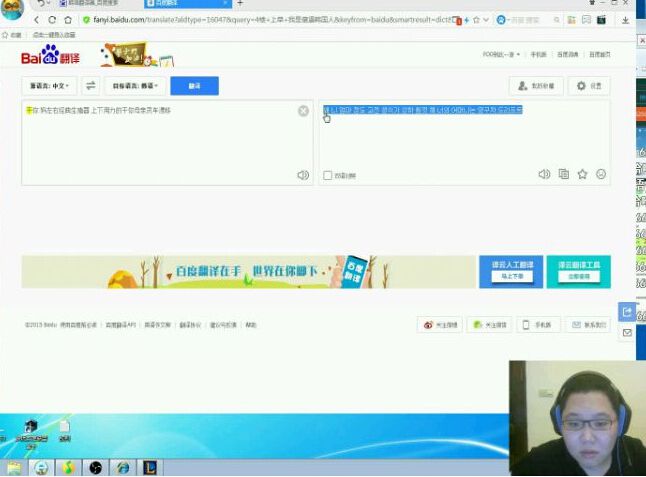
Task: Play audio of the translated text
Action: [x=544, y=174]
